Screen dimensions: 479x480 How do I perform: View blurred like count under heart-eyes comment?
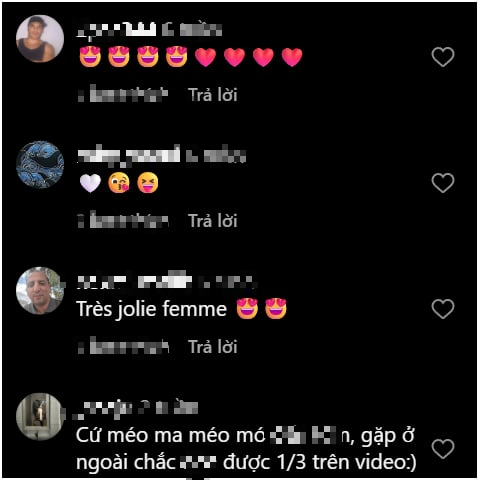pyautogui.click(x=123, y=94)
